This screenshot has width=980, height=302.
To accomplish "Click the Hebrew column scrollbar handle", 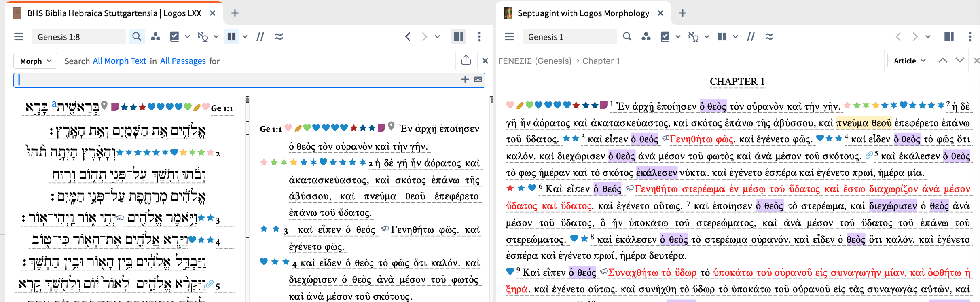I will (247, 100).
